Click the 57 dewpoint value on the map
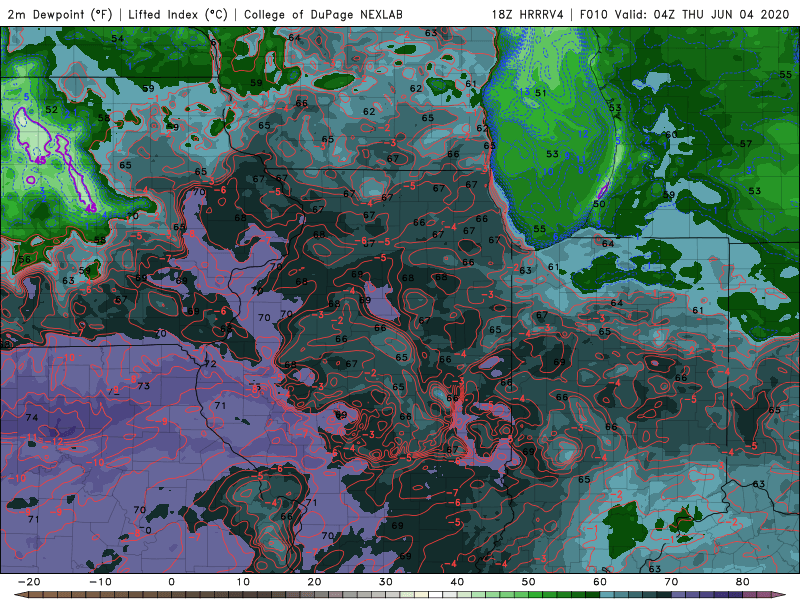This screenshot has width=800, height=600. click(746, 144)
